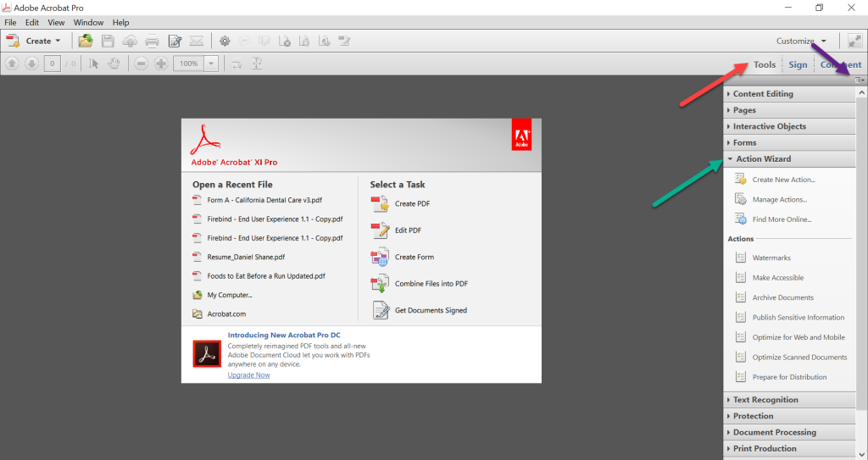
Task: Open the Edit menu
Action: pos(32,23)
